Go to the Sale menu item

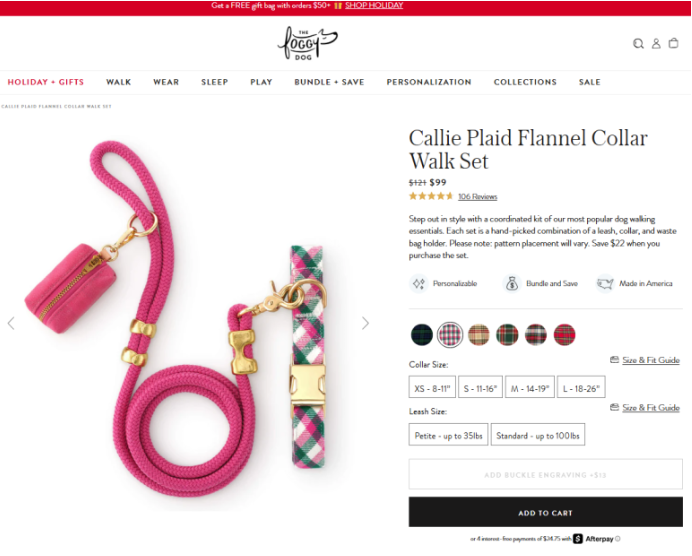click(590, 82)
